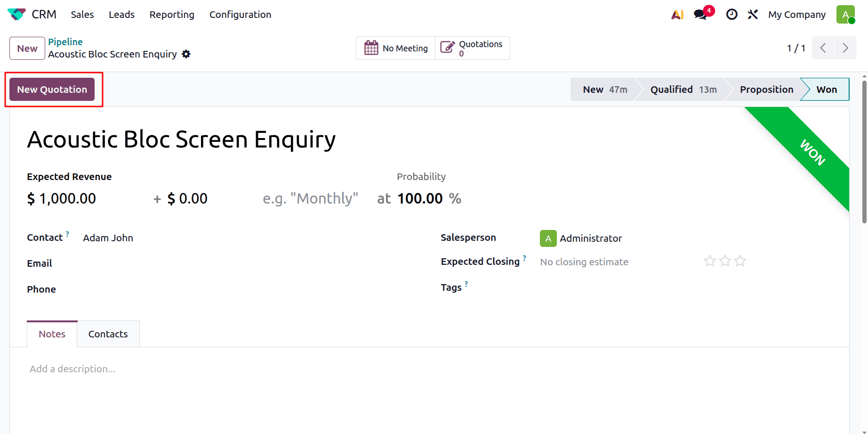Set priority to the second star
The height and width of the screenshot is (434, 868).
[x=725, y=261]
